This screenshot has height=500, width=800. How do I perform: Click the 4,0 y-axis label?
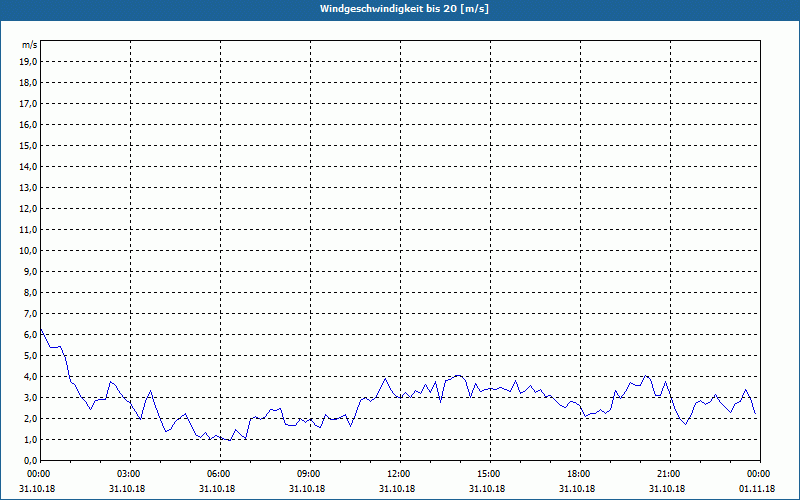click(30, 376)
